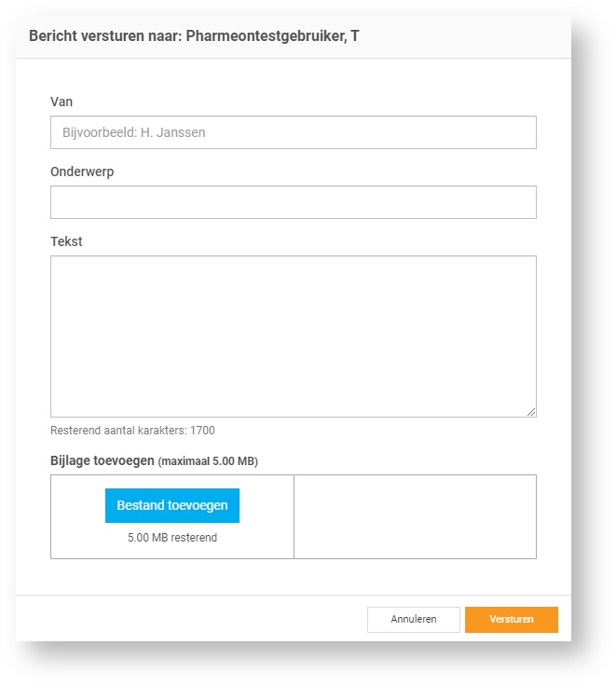Click the recipient name Pharmeontestgebruiker, T
The width and height of the screenshot is (616, 686).
pos(272,36)
